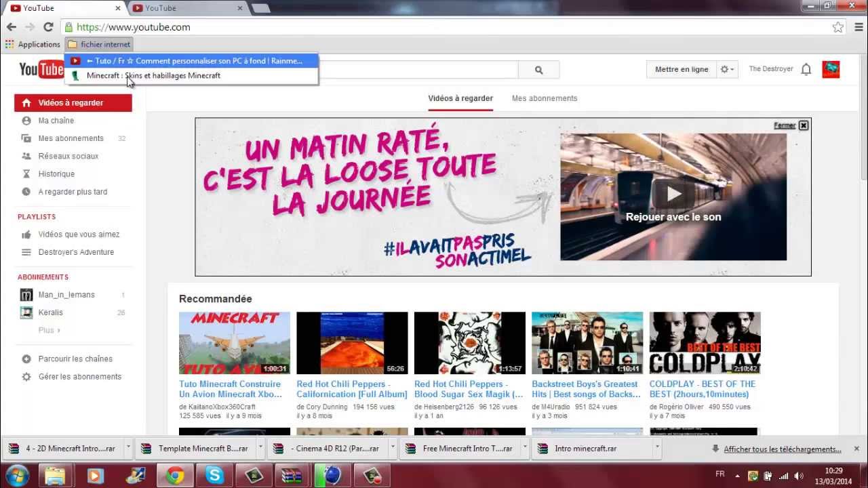Close the downloads bar
The height and width of the screenshot is (488, 868).
[x=856, y=449]
